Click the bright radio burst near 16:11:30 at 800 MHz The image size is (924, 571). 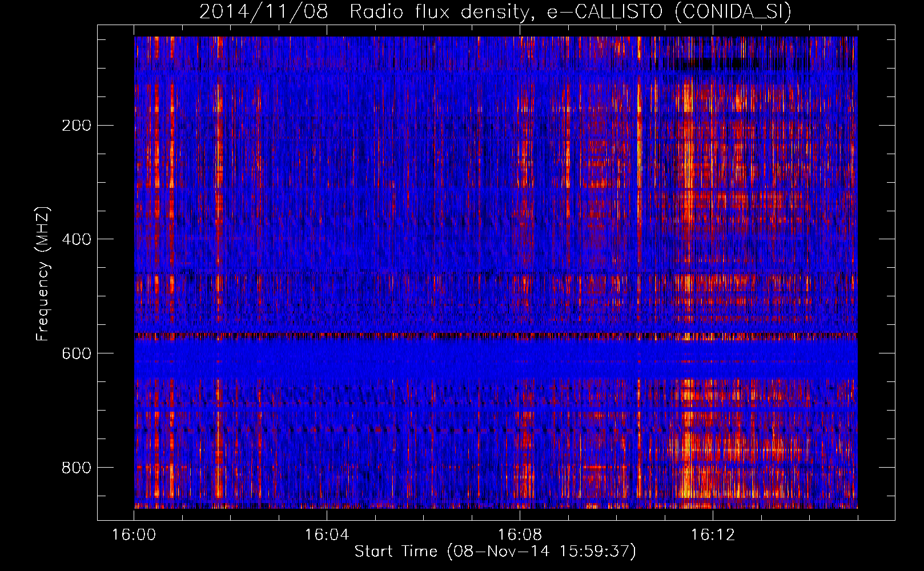tap(688, 467)
